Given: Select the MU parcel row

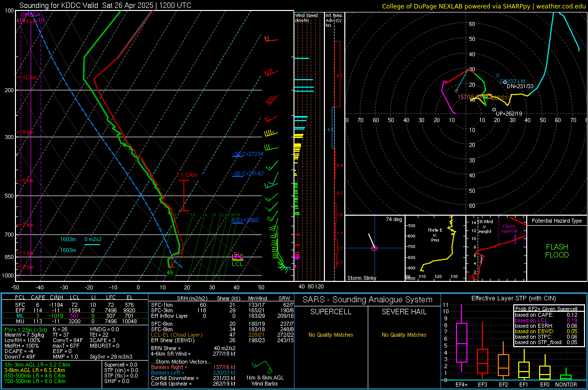Looking at the screenshot, I should coord(74,321).
